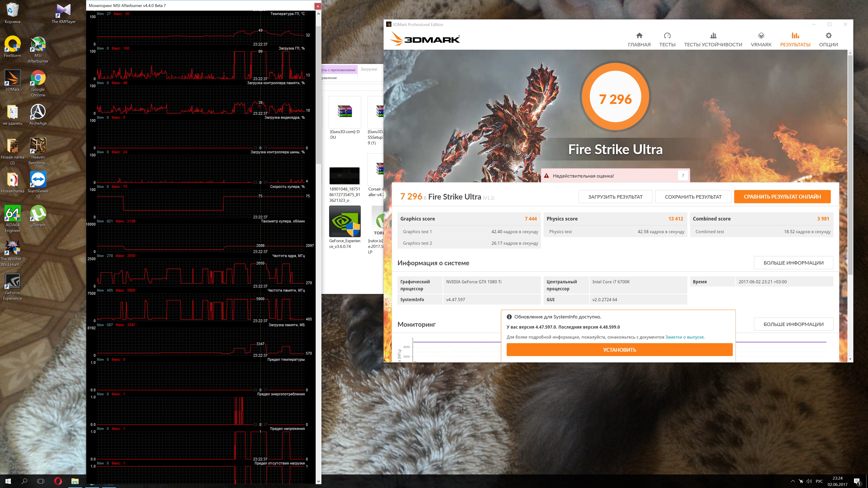The height and width of the screenshot is (488, 868).
Task: Click the Установить update button
Action: 619,350
